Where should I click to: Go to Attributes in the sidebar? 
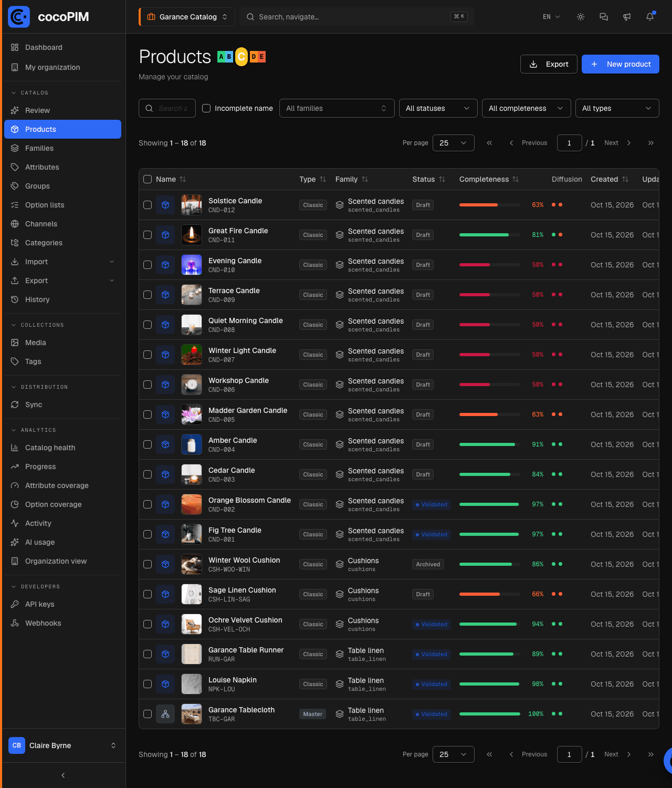click(x=62, y=167)
